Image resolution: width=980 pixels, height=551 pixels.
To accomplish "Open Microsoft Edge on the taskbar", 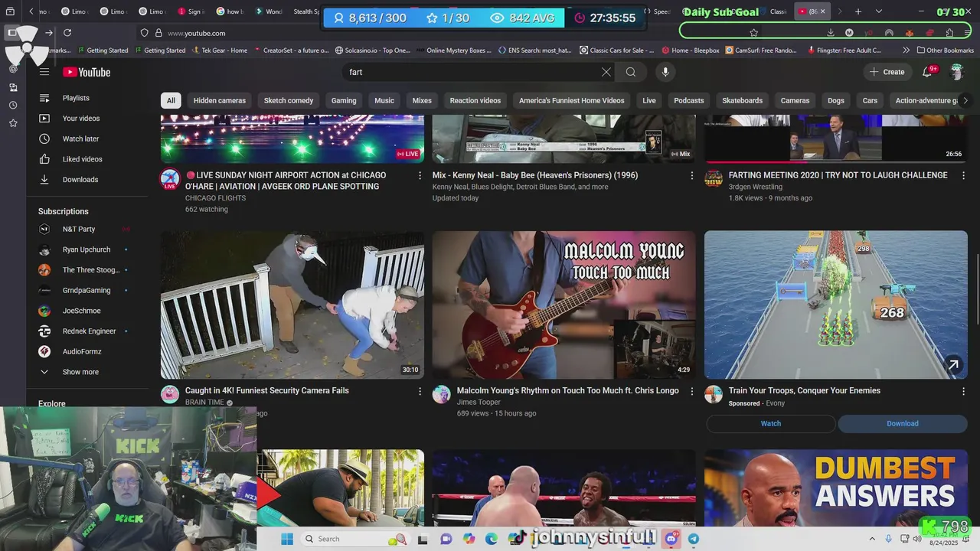I will click(491, 539).
